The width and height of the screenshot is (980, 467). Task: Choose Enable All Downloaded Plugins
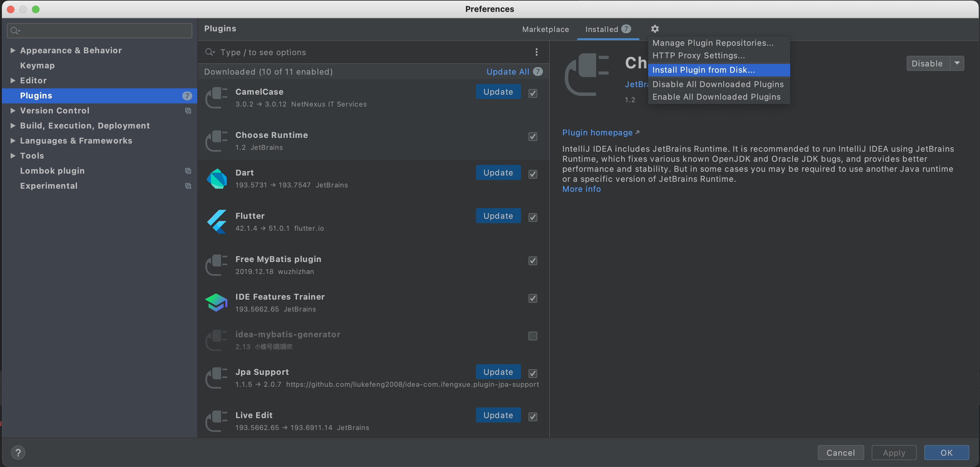pos(719,97)
